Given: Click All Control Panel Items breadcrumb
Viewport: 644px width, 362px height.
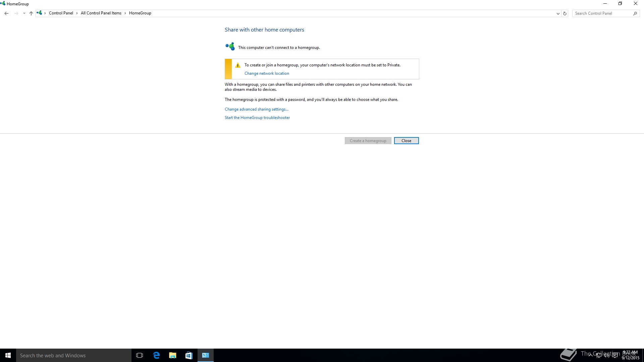Looking at the screenshot, I should pyautogui.click(x=101, y=13).
